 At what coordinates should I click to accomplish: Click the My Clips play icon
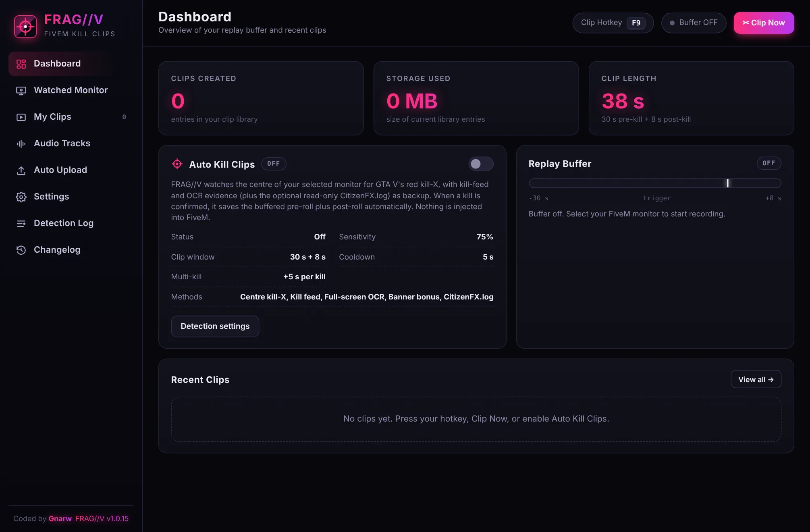coord(21,117)
